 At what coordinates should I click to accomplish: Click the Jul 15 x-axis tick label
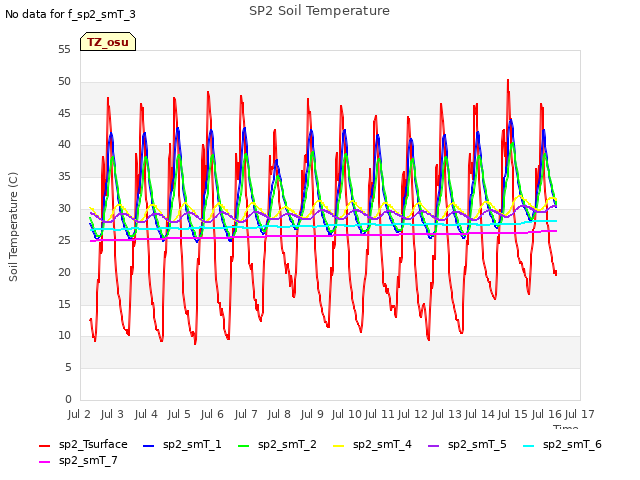pyautogui.click(x=512, y=414)
